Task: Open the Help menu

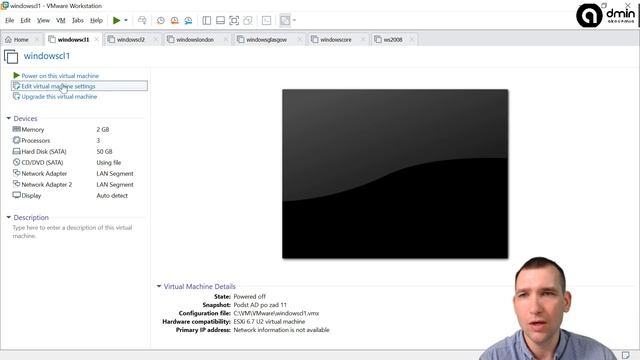Action: [96, 20]
